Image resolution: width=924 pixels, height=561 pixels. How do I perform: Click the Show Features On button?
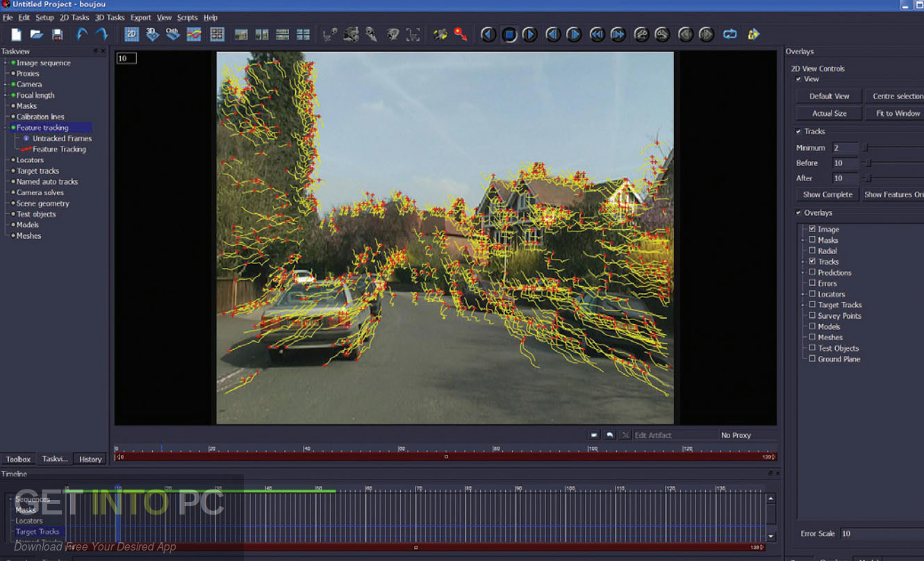click(893, 194)
